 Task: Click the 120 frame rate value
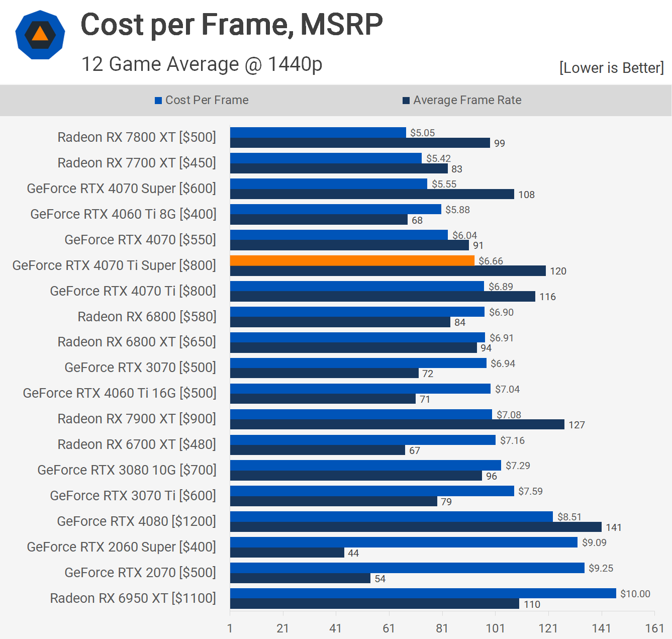tap(558, 271)
